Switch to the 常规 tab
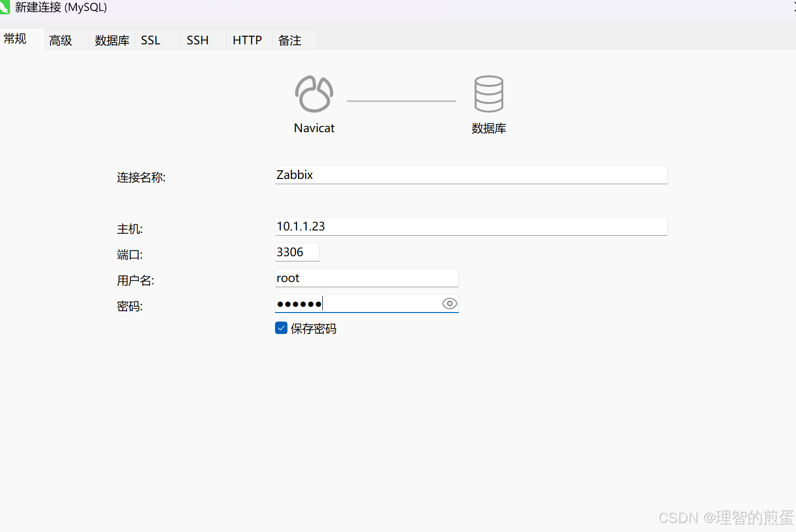The height and width of the screenshot is (532, 796). pyautogui.click(x=22, y=39)
